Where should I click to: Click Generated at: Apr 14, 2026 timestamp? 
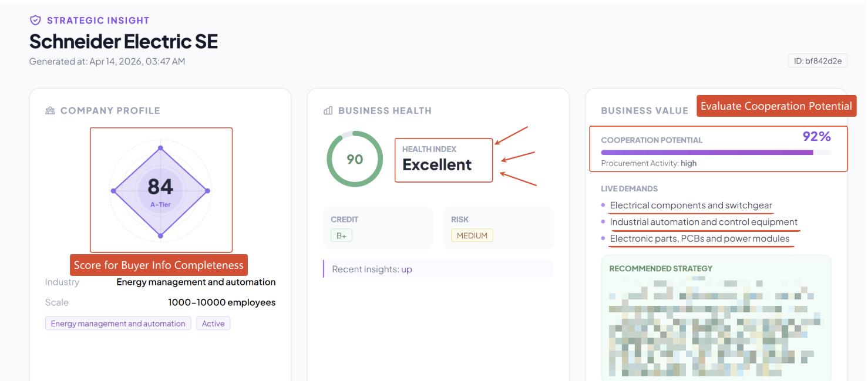tap(107, 61)
